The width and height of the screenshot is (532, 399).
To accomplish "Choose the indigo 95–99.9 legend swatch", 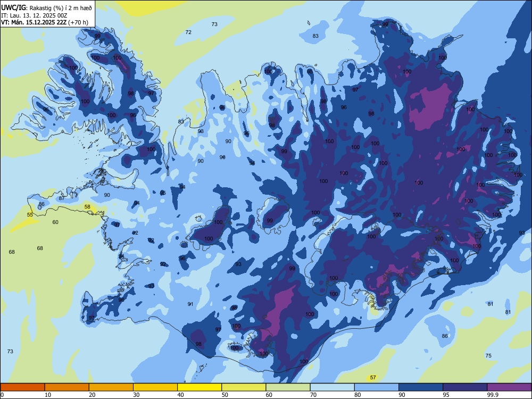I will click(x=465, y=387).
